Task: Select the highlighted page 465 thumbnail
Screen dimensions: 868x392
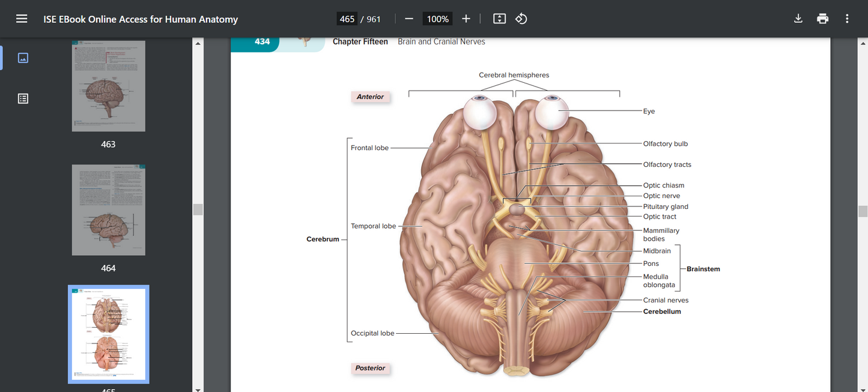Action: pos(108,334)
